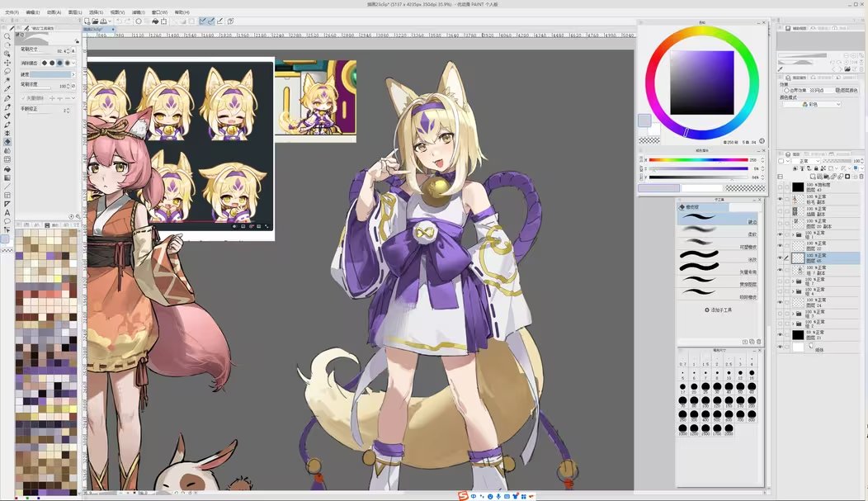
Task: Open the 选择(S) Select menu
Action: [x=97, y=12]
